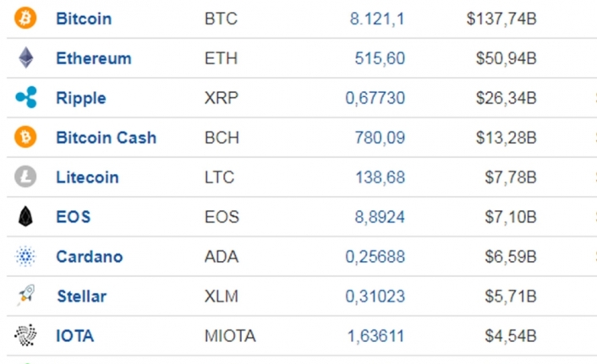Select the Bitcoin price 8.121,1

377,19
